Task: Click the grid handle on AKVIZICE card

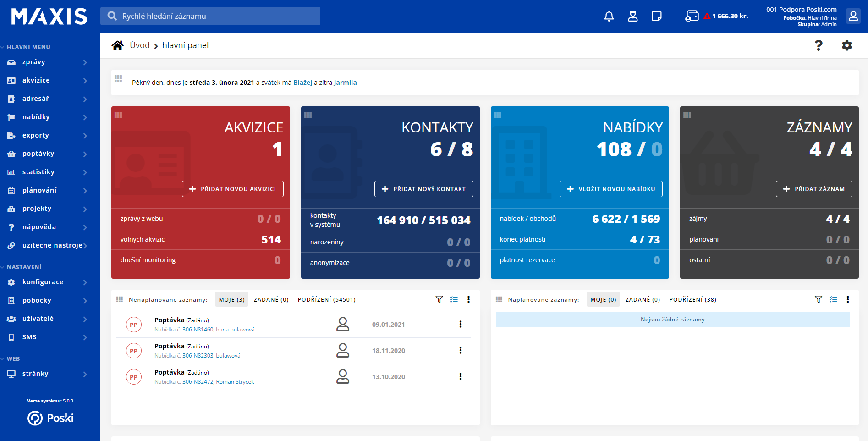Action: point(118,115)
